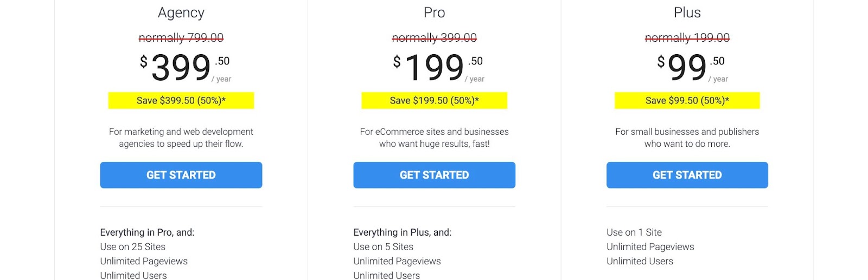868x280 pixels.
Task: Click the Everything in Pro, and: text
Action: coord(147,232)
